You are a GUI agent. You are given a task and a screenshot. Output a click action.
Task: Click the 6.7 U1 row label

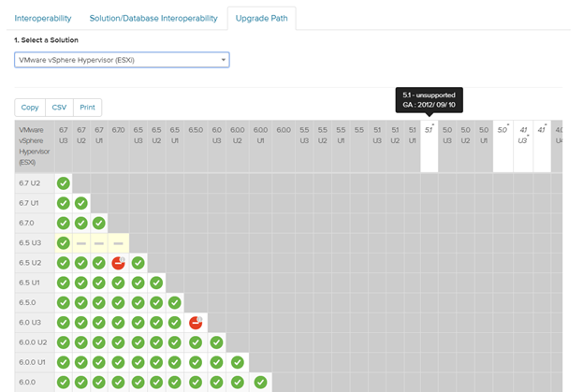click(x=35, y=203)
